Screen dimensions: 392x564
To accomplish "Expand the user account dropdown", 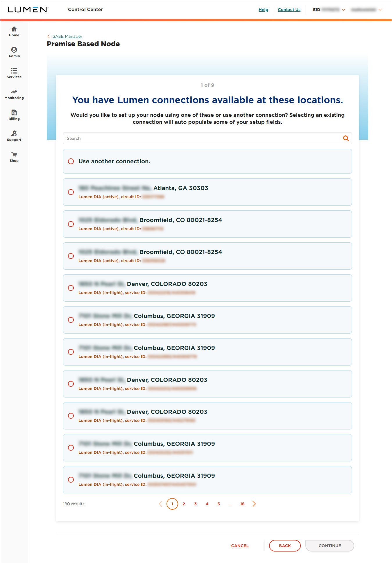I will (380, 10).
